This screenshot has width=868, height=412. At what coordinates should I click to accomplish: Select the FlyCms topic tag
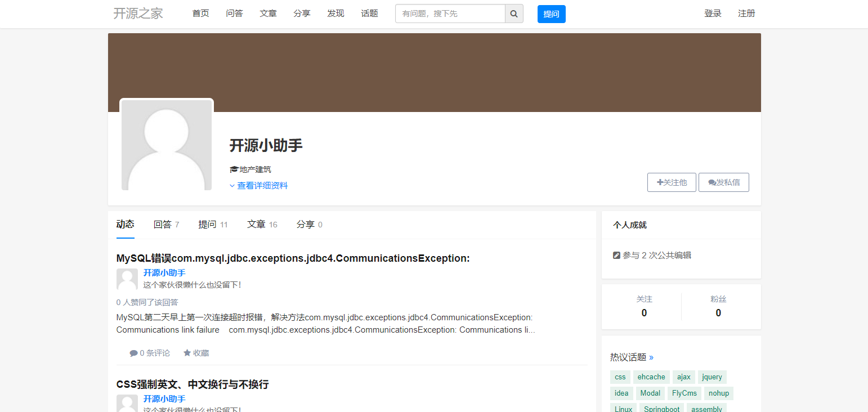tap(684, 393)
